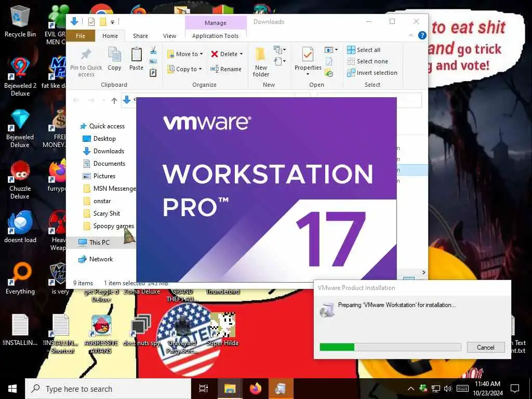This screenshot has height=399, width=532.
Task: Click the Copy path icon
Action: pyautogui.click(x=153, y=61)
